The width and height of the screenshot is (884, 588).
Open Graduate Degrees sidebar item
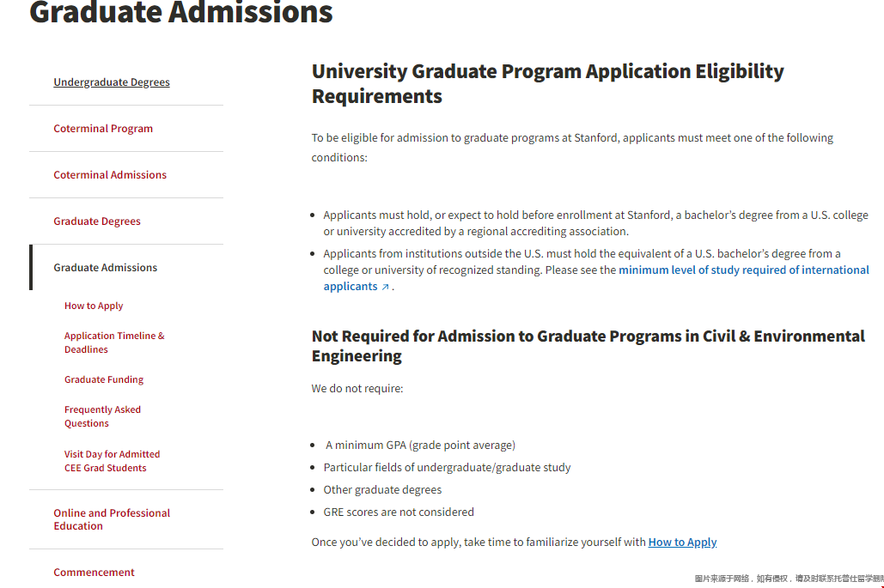[97, 221]
